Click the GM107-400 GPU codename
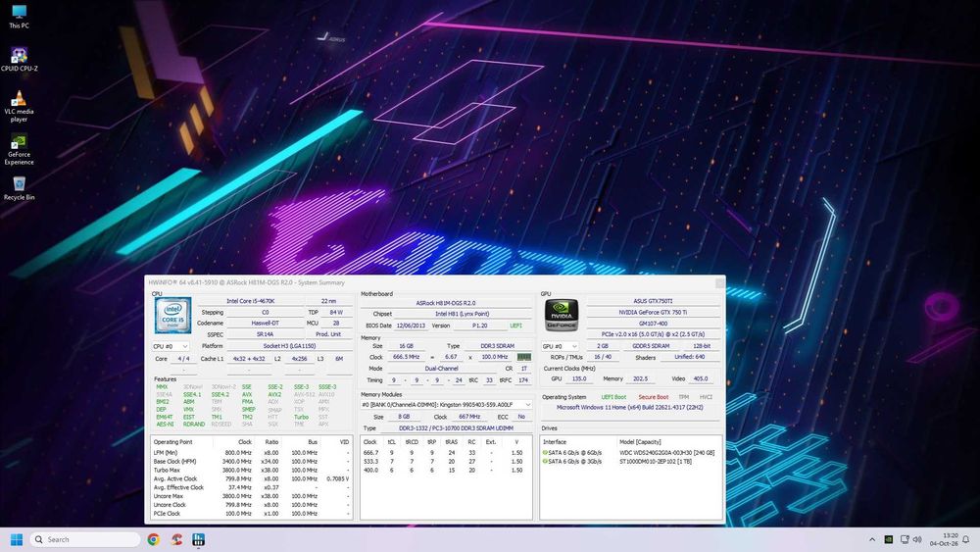 (653, 324)
